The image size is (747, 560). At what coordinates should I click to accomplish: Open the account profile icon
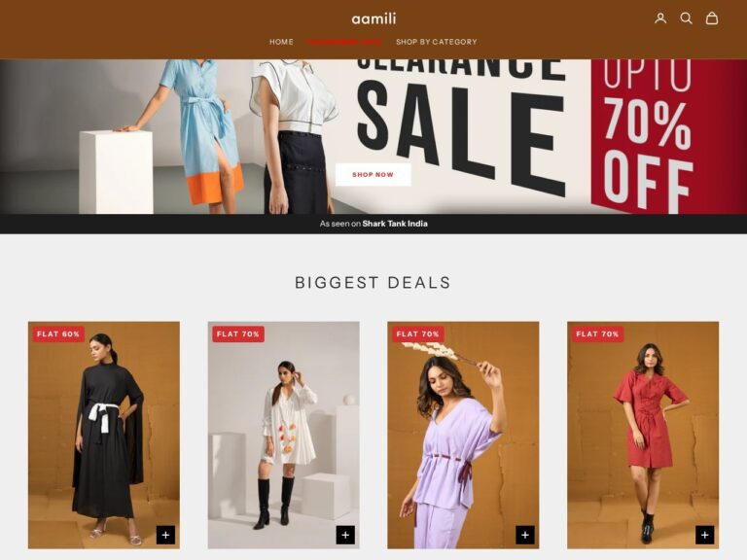coord(660,18)
